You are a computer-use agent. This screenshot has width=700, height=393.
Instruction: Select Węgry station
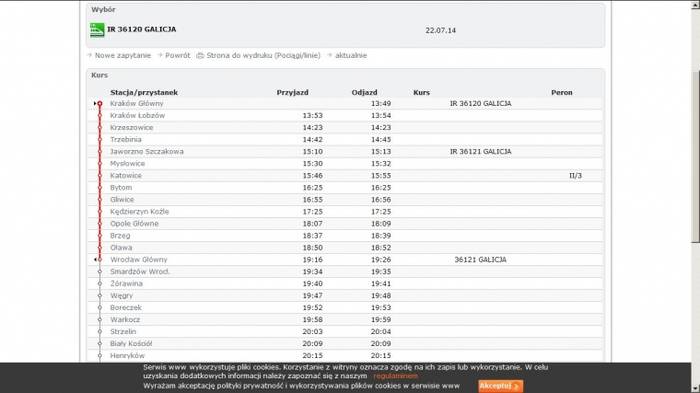coord(121,296)
